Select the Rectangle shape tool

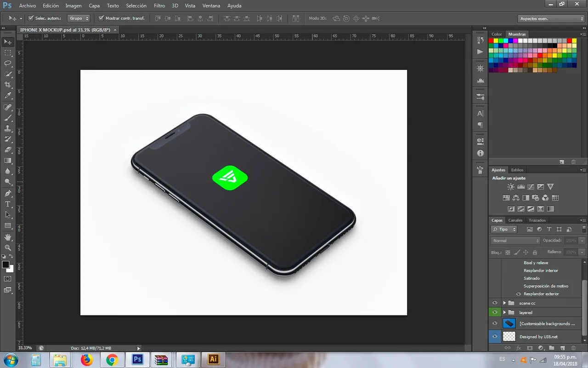8,226
